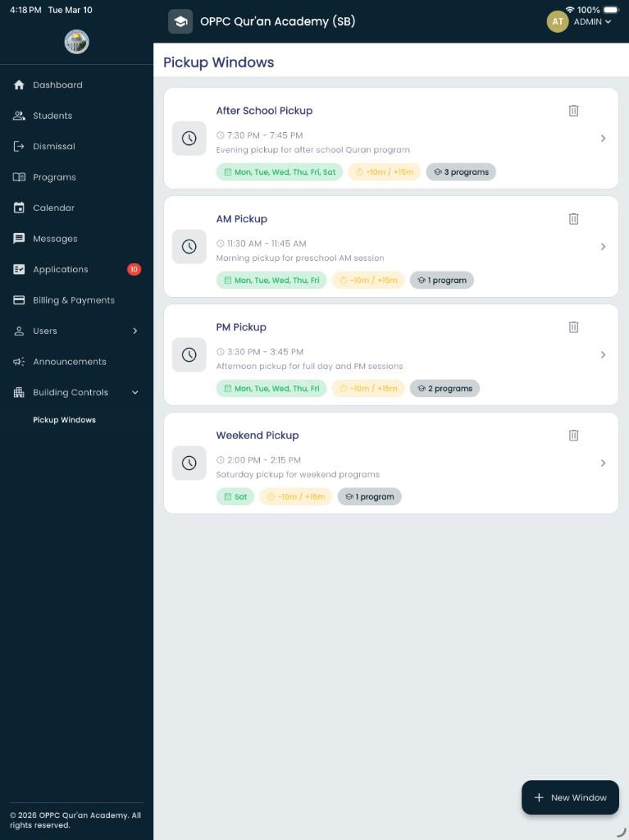
Task: Remove the PM Pickup window via trash icon
Action: click(573, 327)
